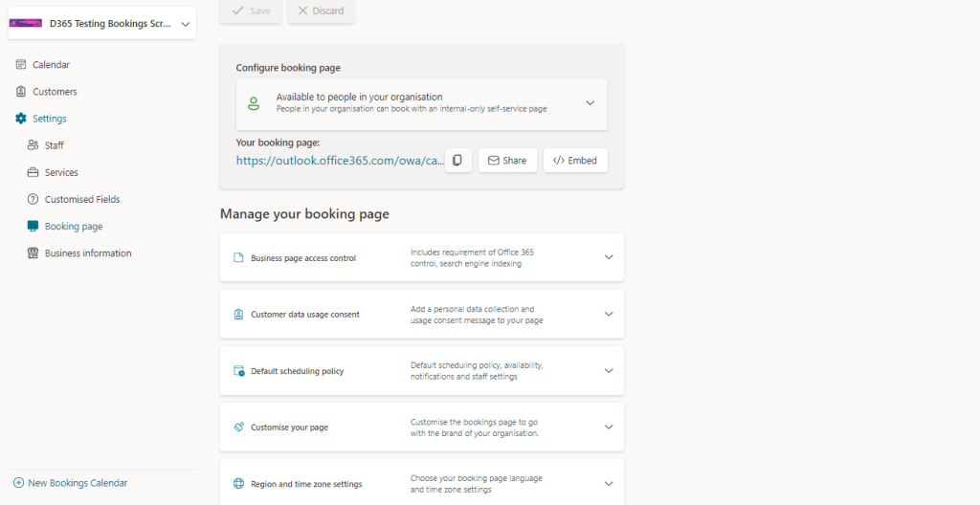Click the Customers icon in sidebar
The image size is (980, 505).
click(x=21, y=92)
